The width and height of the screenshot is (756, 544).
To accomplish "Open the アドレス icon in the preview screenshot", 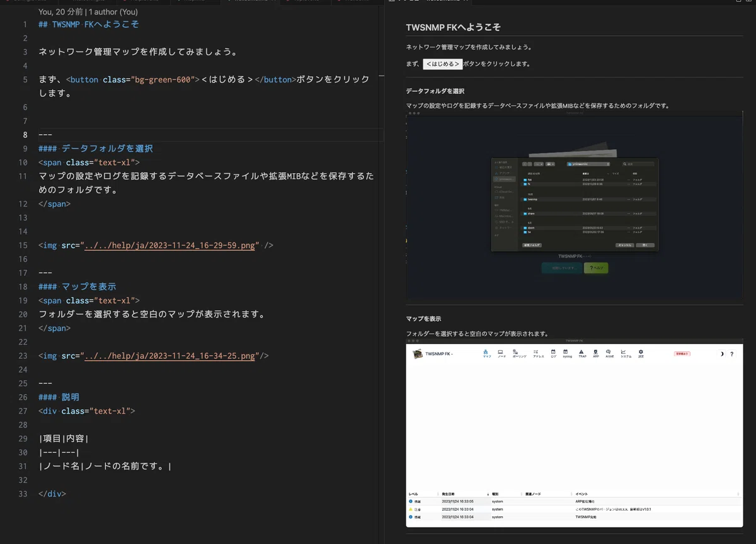I will 538,354.
